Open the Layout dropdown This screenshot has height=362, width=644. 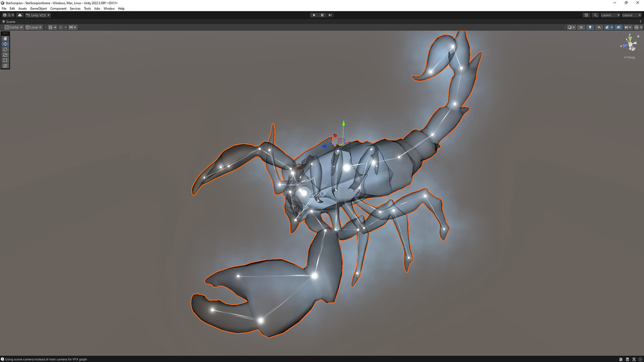pos(631,15)
